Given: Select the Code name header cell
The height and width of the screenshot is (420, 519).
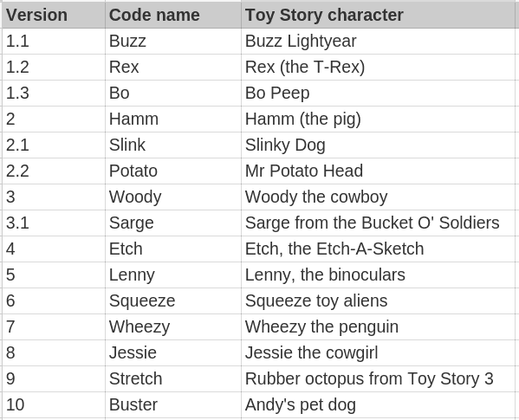Looking at the screenshot, I should coord(173,15).
